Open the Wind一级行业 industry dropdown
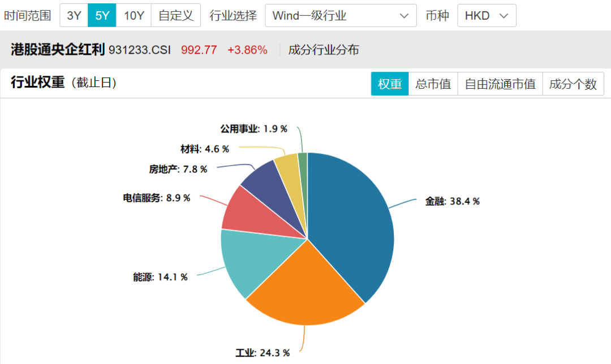611x364 pixels. 341,16
